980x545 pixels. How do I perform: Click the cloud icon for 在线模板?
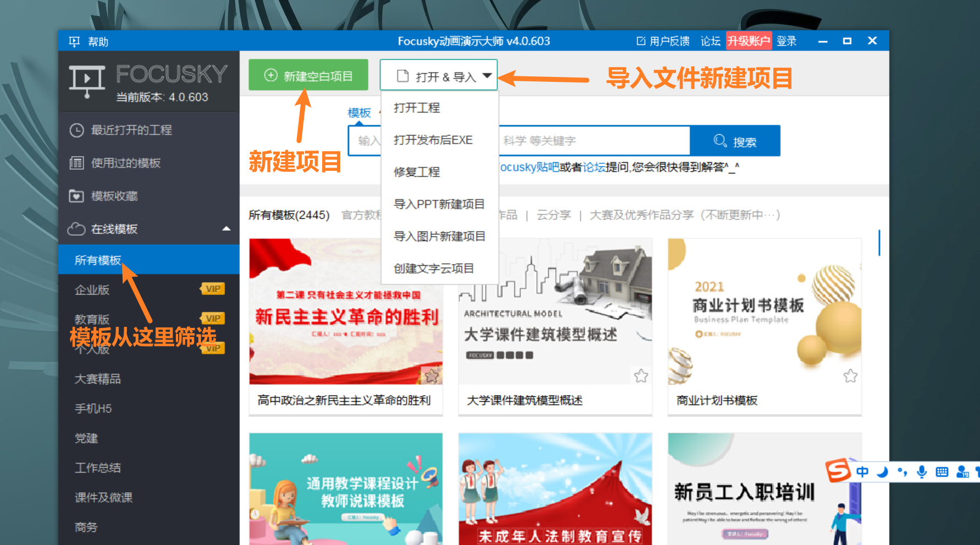tap(76, 229)
